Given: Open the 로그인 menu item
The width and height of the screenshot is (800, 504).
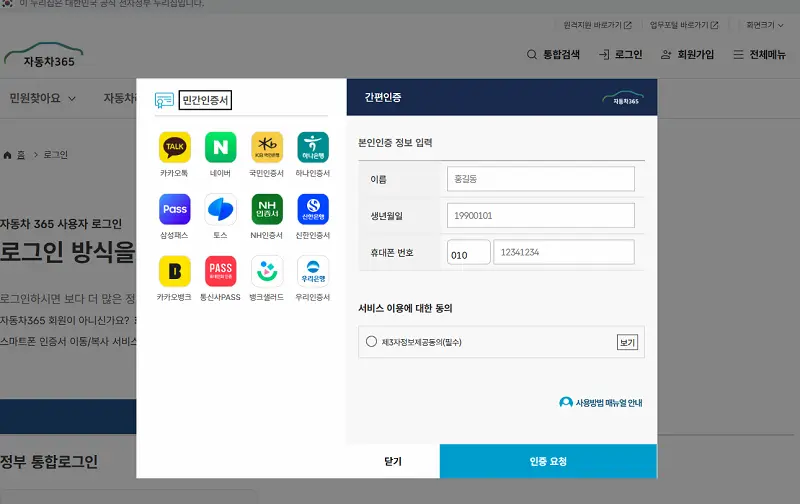Looking at the screenshot, I should pyautogui.click(x=620, y=55).
